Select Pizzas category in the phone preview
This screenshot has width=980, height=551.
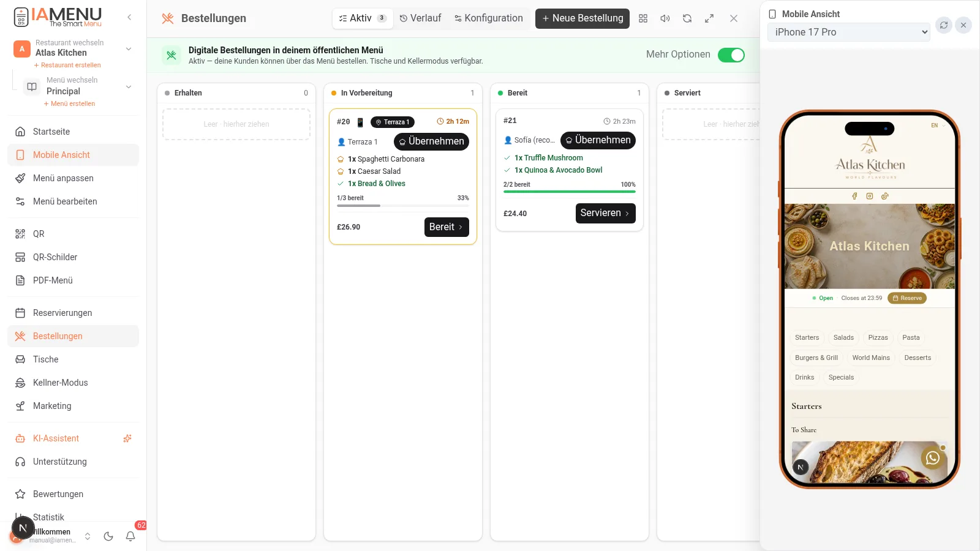(x=878, y=337)
